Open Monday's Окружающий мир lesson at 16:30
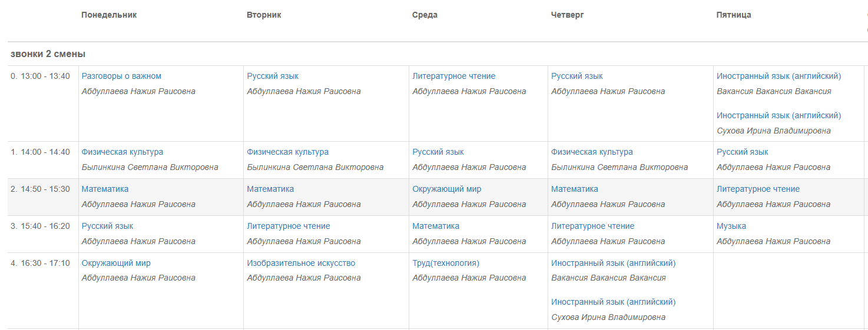868x330 pixels. coord(116,263)
